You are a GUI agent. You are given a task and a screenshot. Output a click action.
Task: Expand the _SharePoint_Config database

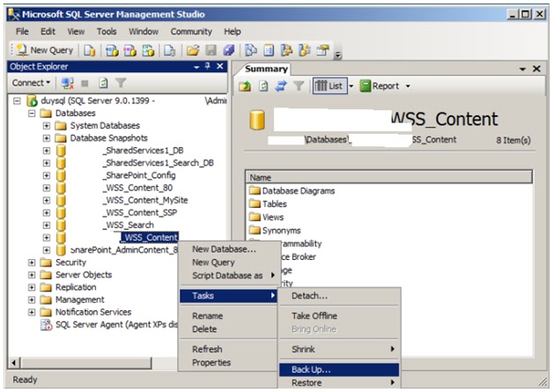click(x=46, y=175)
